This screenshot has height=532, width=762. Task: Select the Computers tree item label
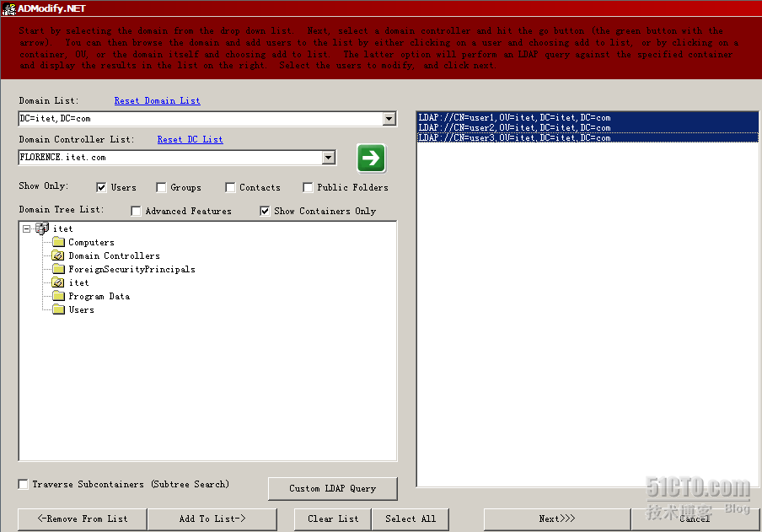click(x=91, y=242)
